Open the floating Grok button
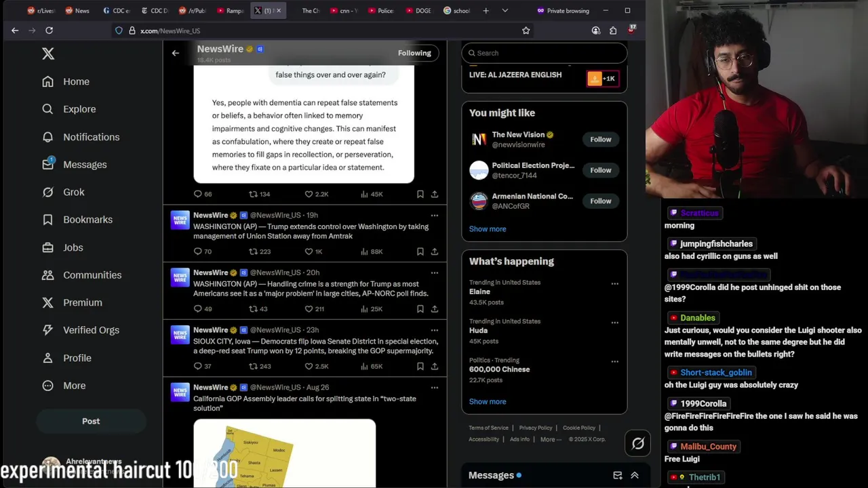This screenshot has width=868, height=488. click(638, 444)
